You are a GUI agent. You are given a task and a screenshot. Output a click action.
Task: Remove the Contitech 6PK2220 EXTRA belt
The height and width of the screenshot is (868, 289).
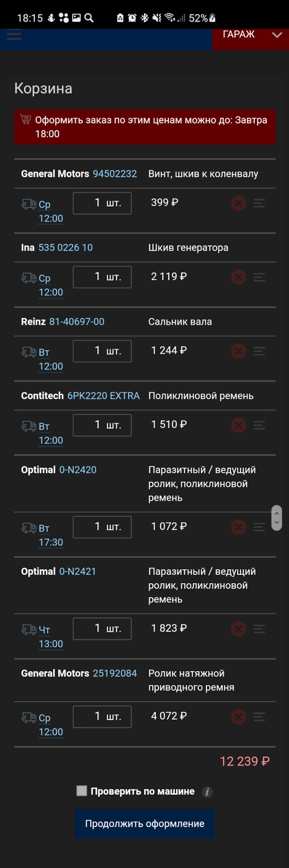(x=238, y=425)
